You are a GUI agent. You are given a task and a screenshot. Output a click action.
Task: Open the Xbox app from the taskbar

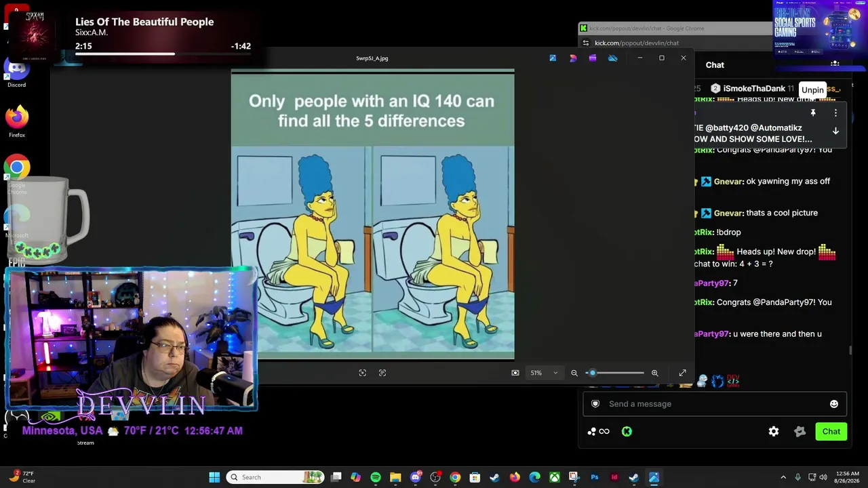pyautogui.click(x=555, y=477)
